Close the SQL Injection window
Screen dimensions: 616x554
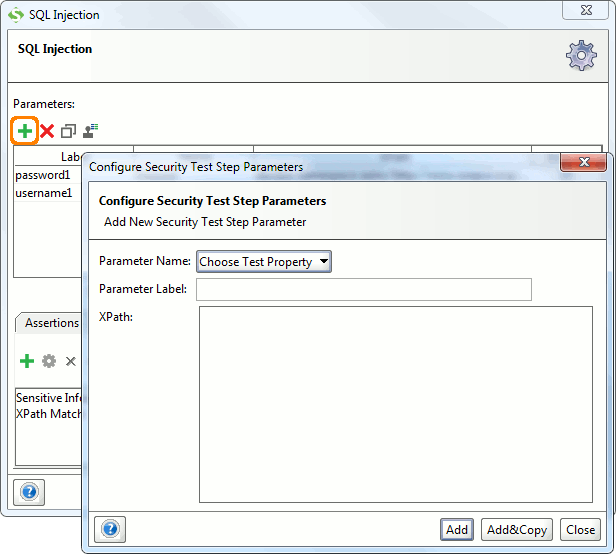point(586,10)
